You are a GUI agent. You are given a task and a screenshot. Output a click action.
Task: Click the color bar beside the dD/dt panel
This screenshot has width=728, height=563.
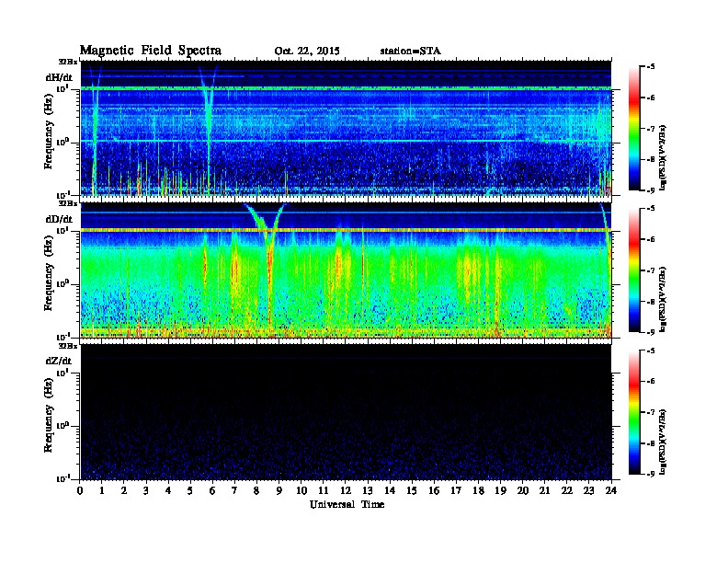click(634, 270)
